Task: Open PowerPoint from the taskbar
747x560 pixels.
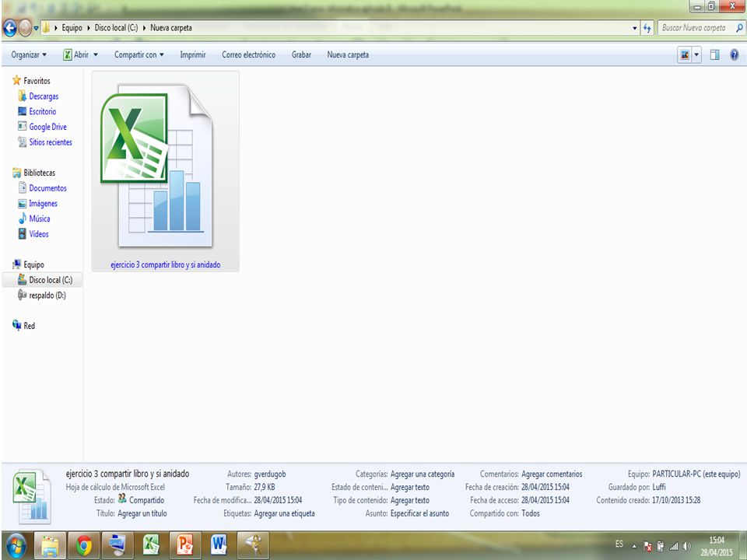Action: coord(185,545)
